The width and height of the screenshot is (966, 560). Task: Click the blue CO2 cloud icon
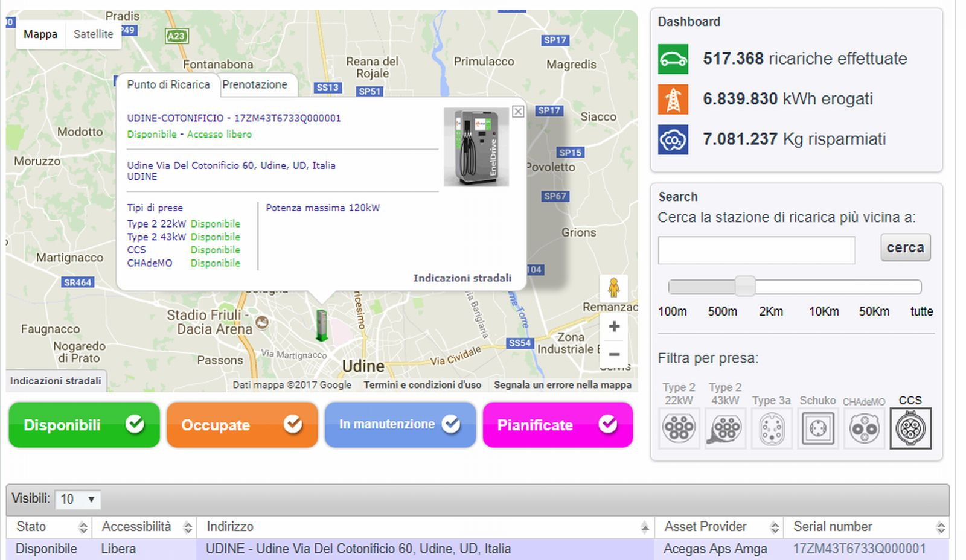point(673,140)
